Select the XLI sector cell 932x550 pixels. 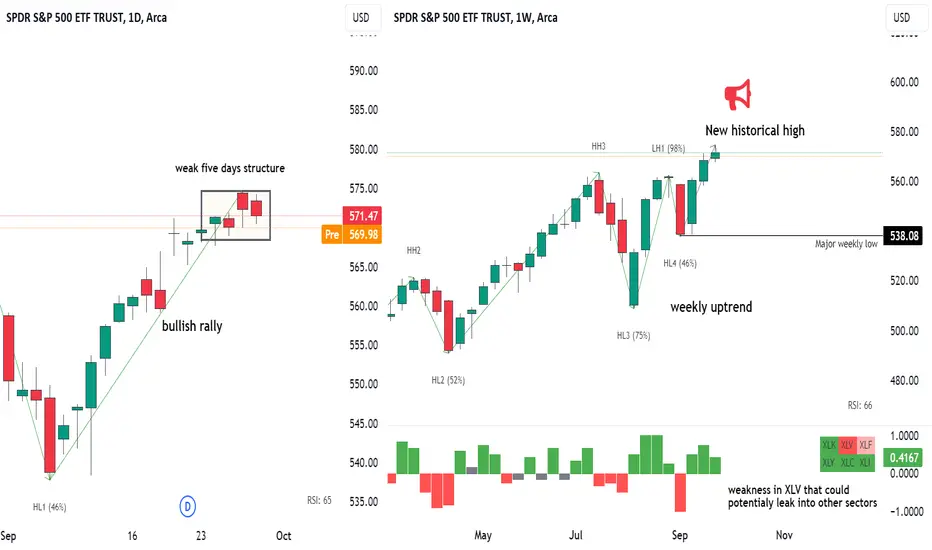tap(866, 463)
